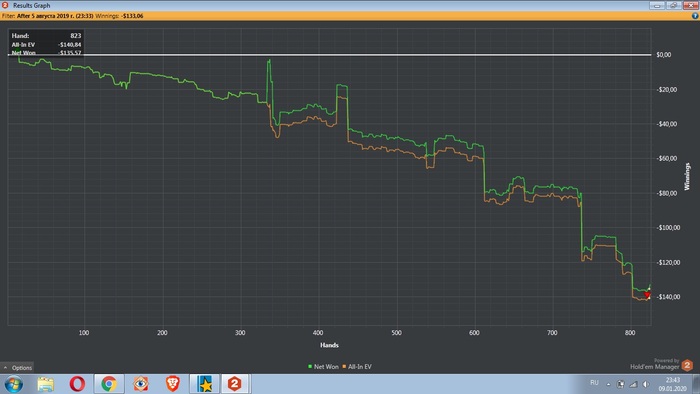Select the All-In EV legend label
This screenshot has width=700, height=394.
pos(360,366)
